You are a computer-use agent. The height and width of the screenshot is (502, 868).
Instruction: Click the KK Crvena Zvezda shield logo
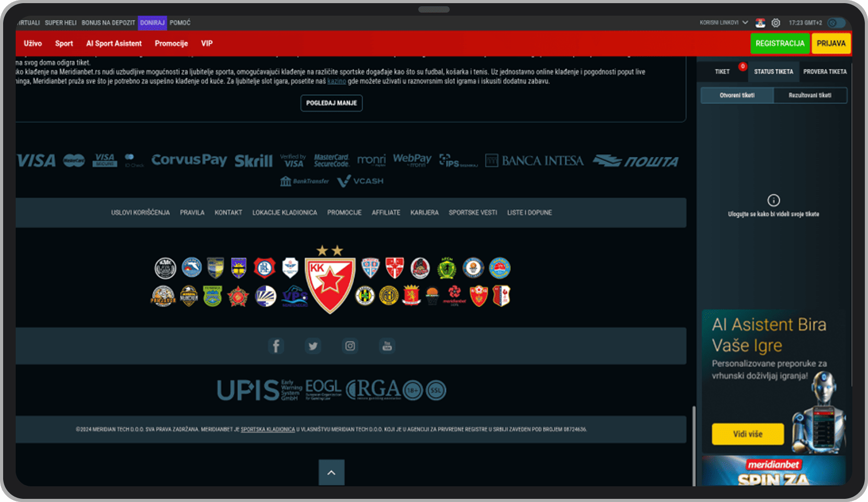tap(330, 280)
